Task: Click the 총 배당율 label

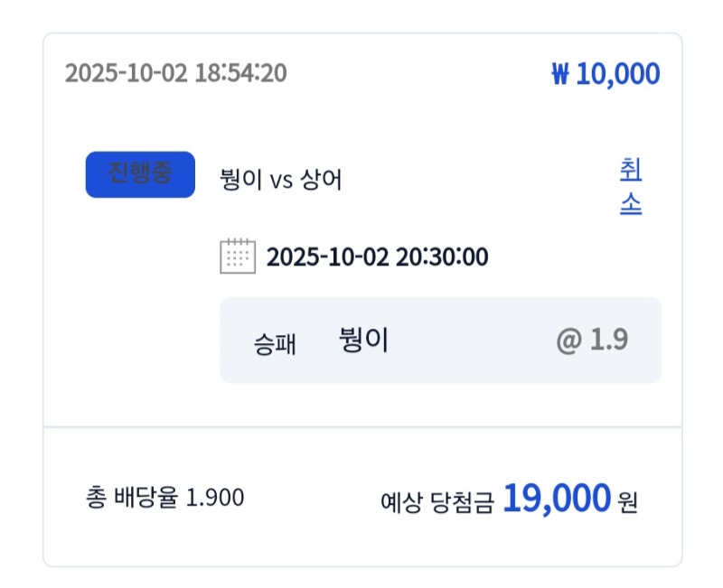Action: [133, 498]
